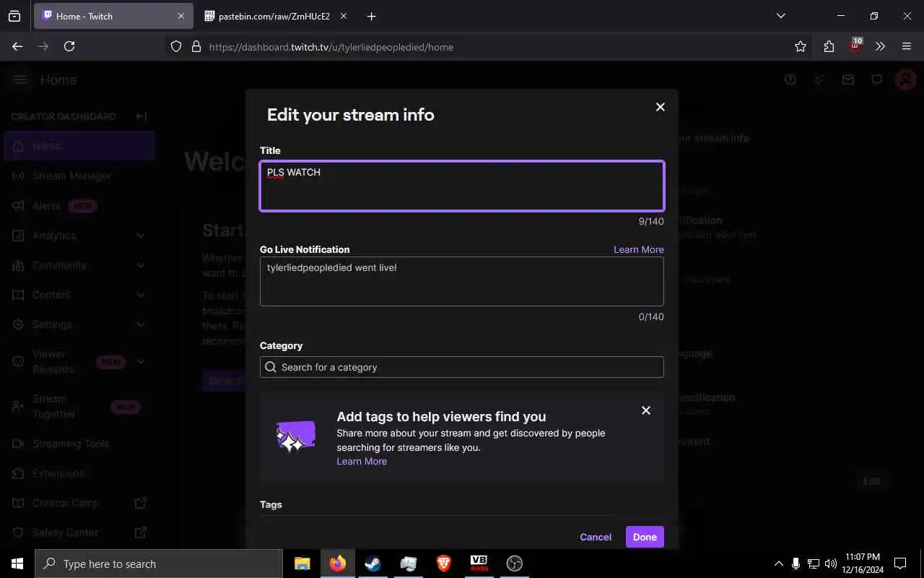Click the Edit button behind the dialog
924x578 pixels.
click(871, 481)
